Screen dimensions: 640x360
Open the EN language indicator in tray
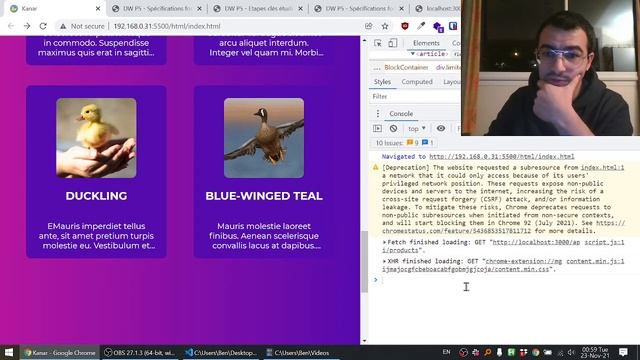pyautogui.click(x=447, y=352)
